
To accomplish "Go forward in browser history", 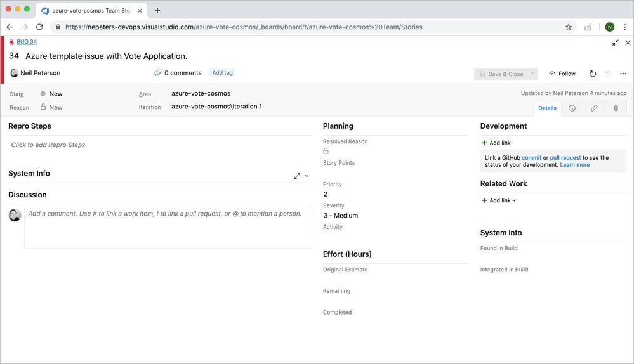I will point(25,27).
